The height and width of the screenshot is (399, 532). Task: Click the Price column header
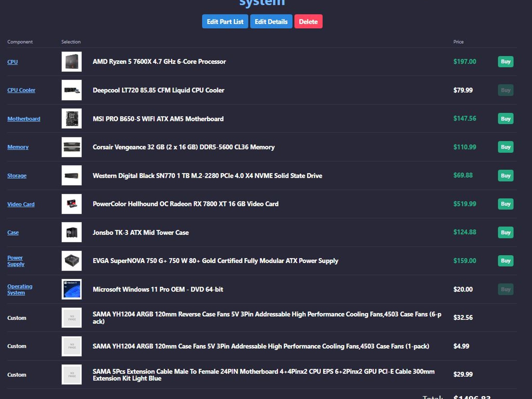point(458,42)
